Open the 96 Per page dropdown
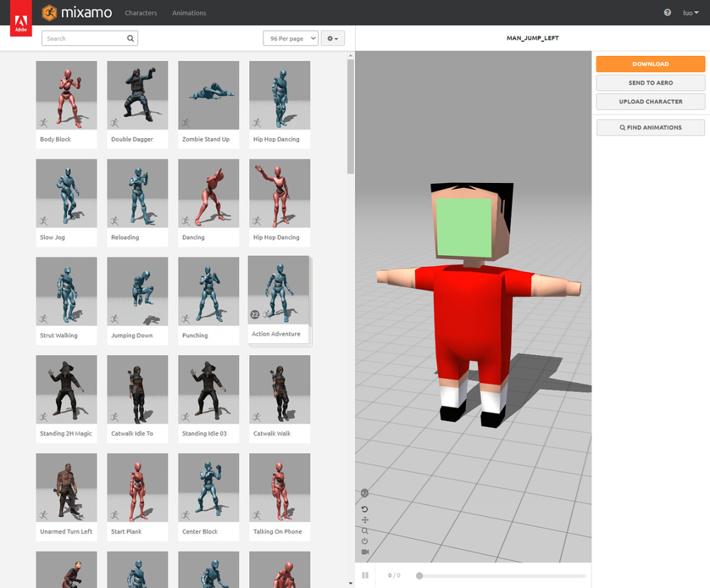 (291, 39)
